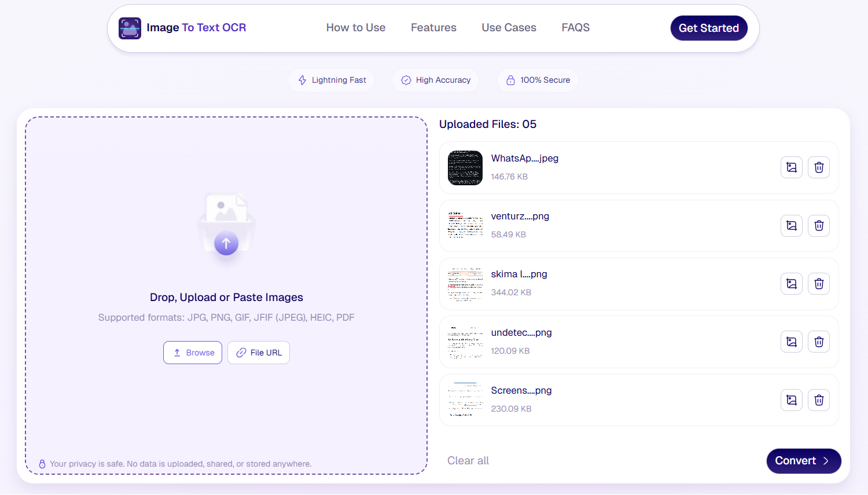Viewport: 868px width, 495px height.
Task: Click the 100% Secure badge
Action: click(x=538, y=80)
